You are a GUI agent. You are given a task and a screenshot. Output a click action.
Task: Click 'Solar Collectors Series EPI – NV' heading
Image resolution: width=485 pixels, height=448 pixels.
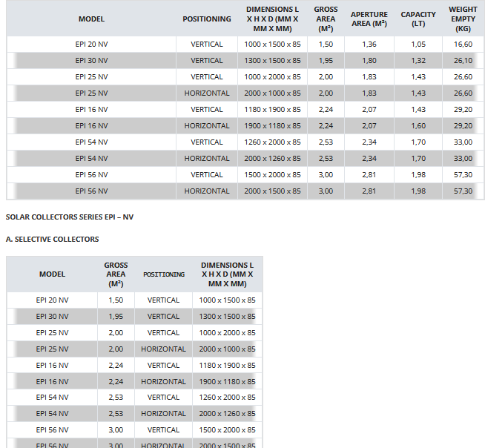point(69,217)
